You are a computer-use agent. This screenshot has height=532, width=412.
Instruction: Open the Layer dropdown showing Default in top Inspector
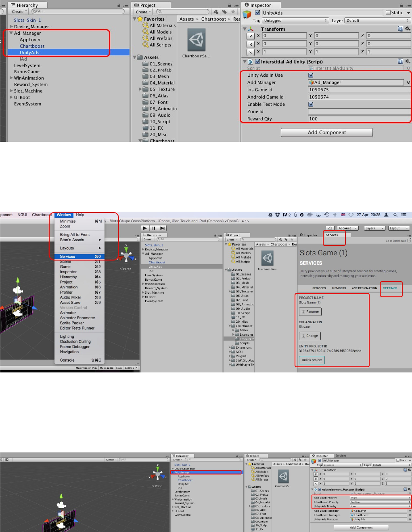click(378, 21)
